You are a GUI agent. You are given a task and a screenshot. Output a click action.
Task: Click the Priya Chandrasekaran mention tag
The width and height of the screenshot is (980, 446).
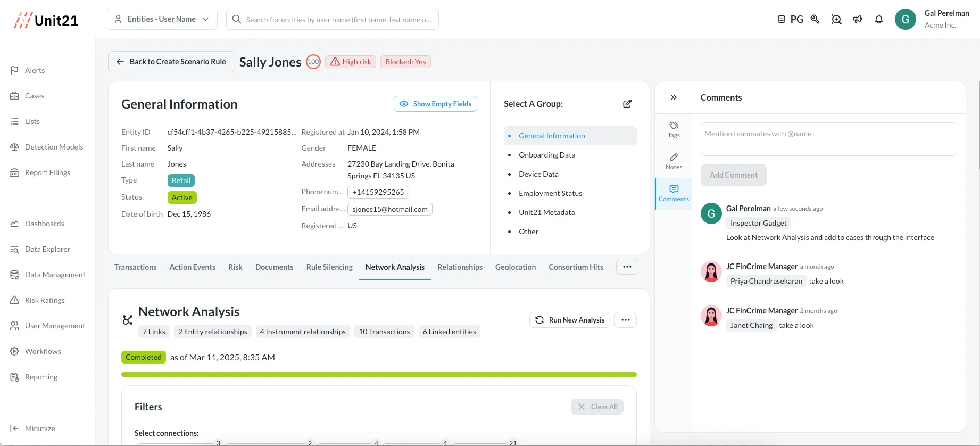point(766,281)
